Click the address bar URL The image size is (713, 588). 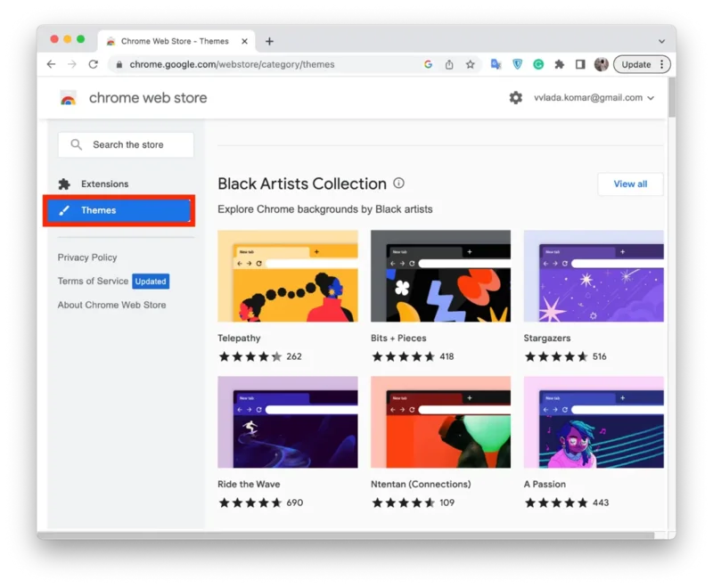click(232, 64)
